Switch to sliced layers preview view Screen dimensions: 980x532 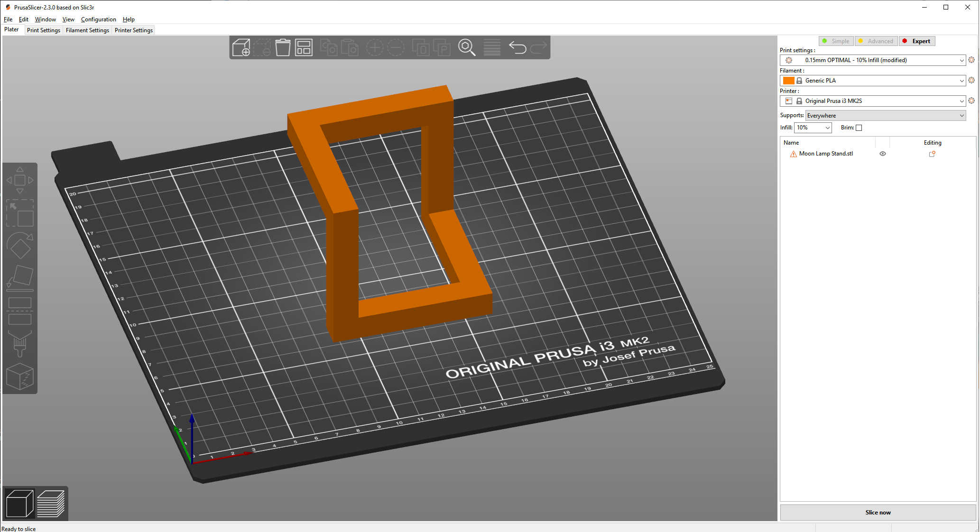(51, 504)
